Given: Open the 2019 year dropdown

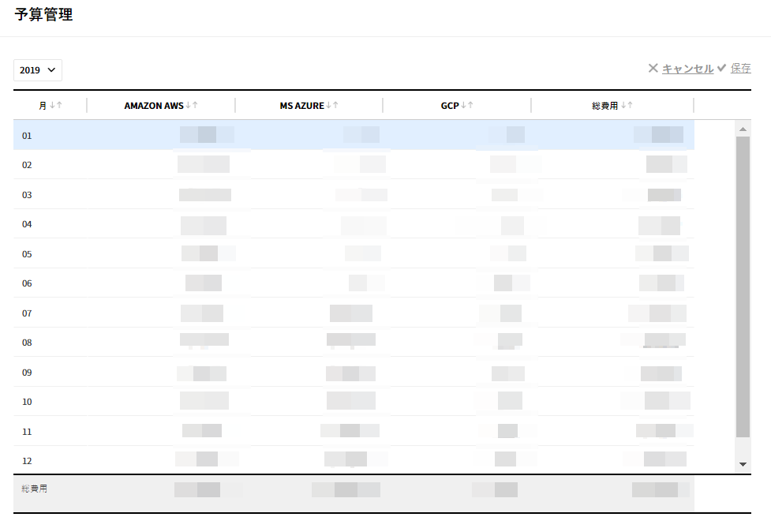Looking at the screenshot, I should 38,70.
